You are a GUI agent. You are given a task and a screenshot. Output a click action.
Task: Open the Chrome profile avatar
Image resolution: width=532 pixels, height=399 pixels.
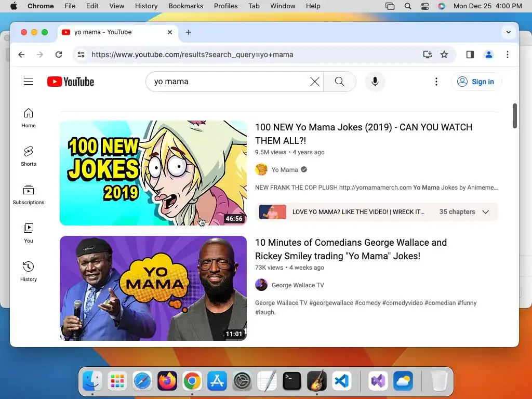click(488, 54)
